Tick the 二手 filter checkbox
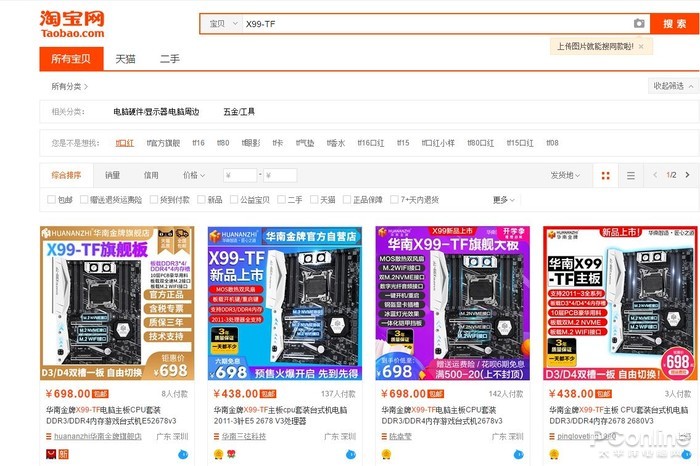 pyautogui.click(x=281, y=200)
